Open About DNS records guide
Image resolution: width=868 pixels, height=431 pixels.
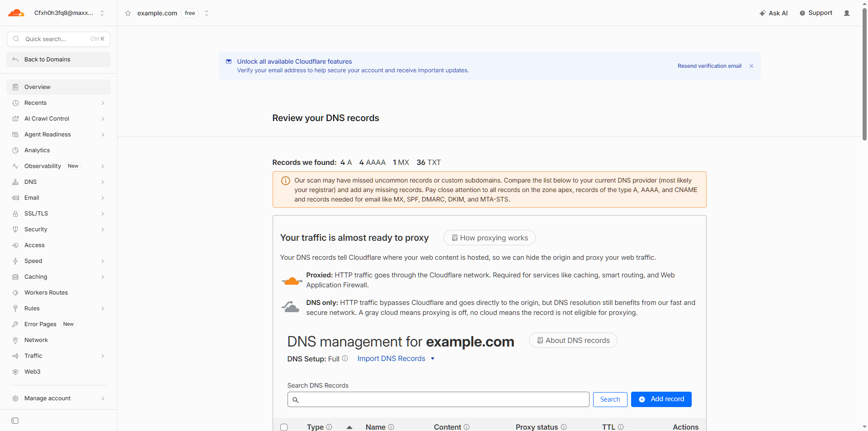click(573, 340)
